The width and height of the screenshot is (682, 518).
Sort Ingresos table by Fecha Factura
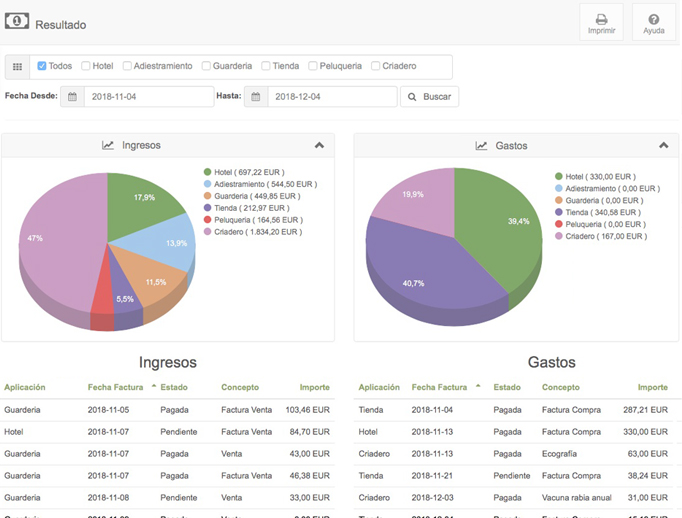117,387
